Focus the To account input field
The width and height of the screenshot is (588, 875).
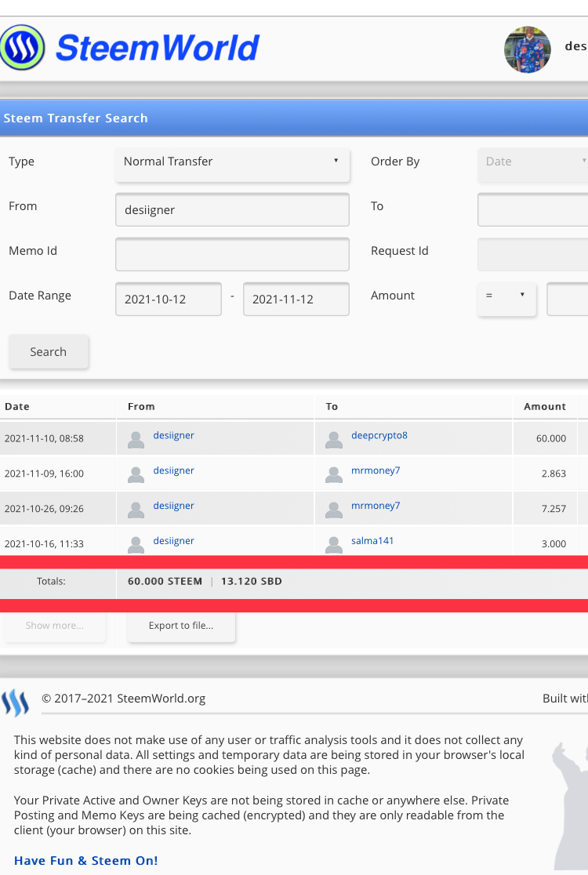pos(533,210)
